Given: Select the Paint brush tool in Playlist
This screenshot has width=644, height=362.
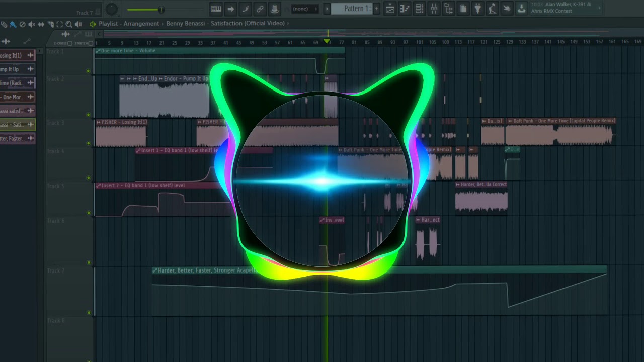Looking at the screenshot, I should click(13, 24).
